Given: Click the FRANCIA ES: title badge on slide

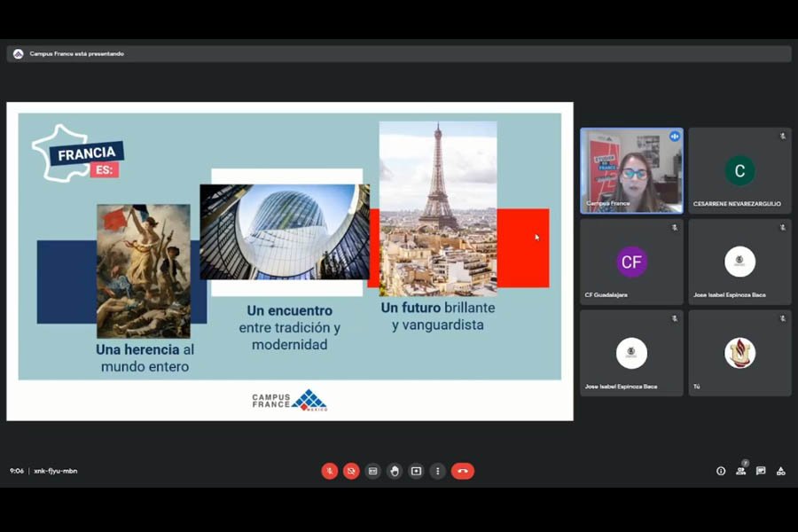Looking at the screenshot, I should [x=78, y=153].
